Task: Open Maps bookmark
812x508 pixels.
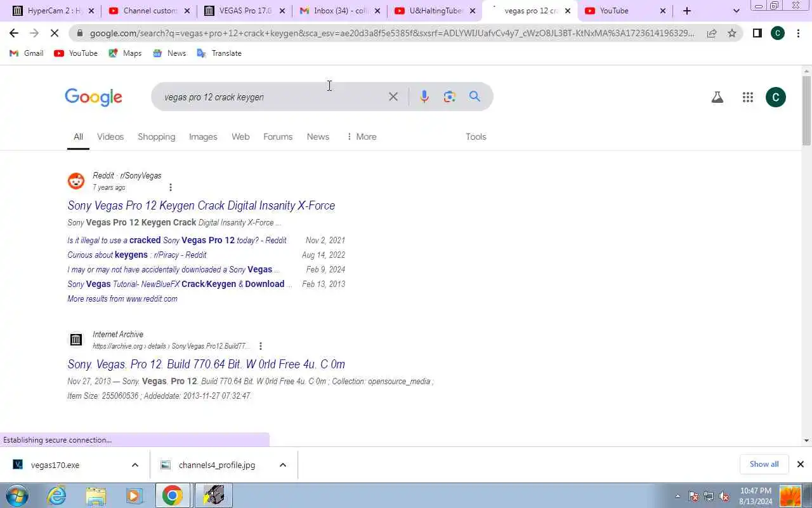Action: coord(125,53)
